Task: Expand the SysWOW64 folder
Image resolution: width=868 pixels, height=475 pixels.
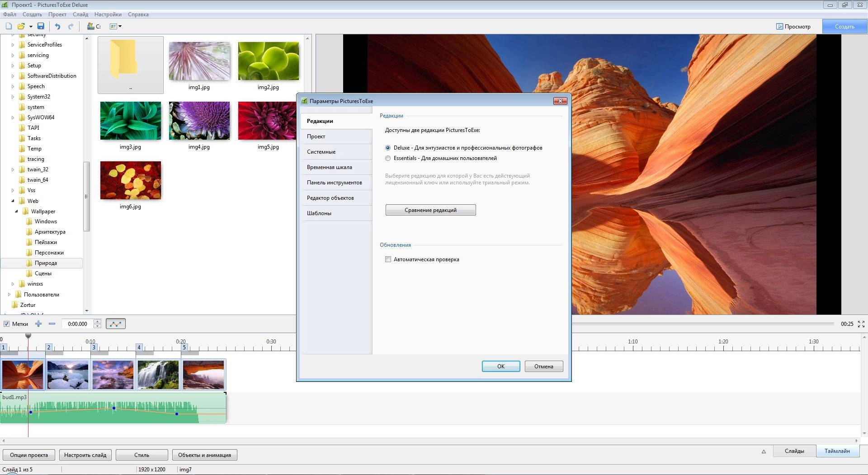Action: click(x=13, y=118)
